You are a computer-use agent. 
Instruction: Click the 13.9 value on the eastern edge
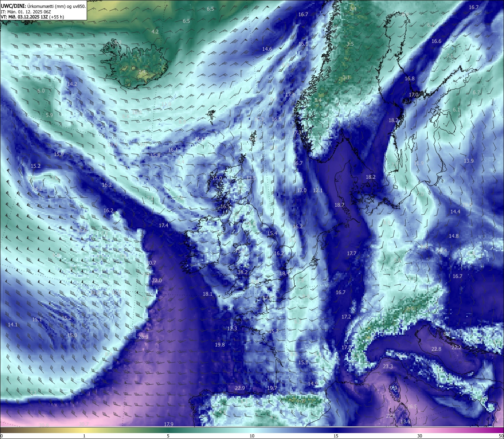(x=469, y=161)
